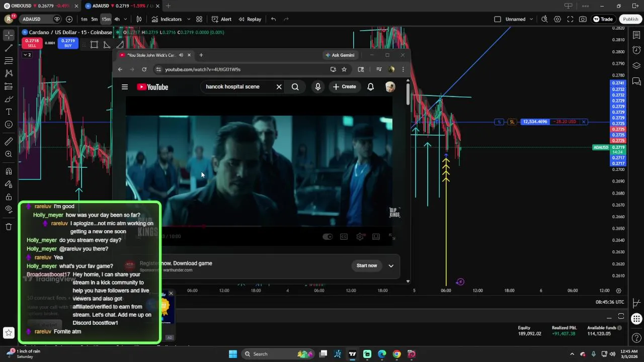Click the Alert button
Screen dimensions: 644x362
pyautogui.click(x=222, y=19)
